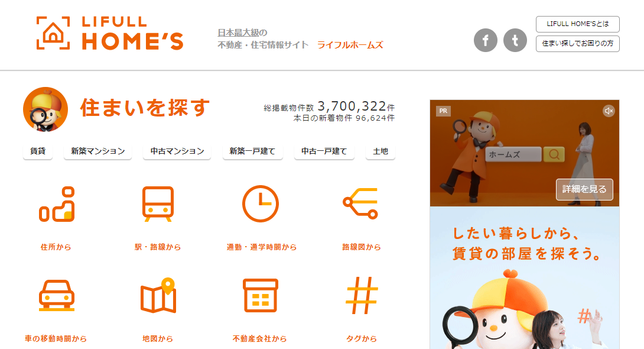Select the 新築一戸建て tab
The height and width of the screenshot is (349, 644).
[x=253, y=151]
